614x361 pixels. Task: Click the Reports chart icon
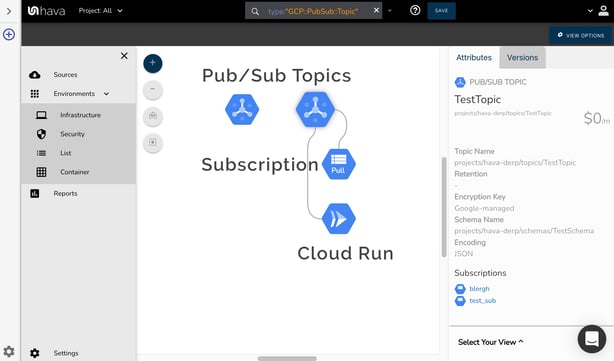35,193
